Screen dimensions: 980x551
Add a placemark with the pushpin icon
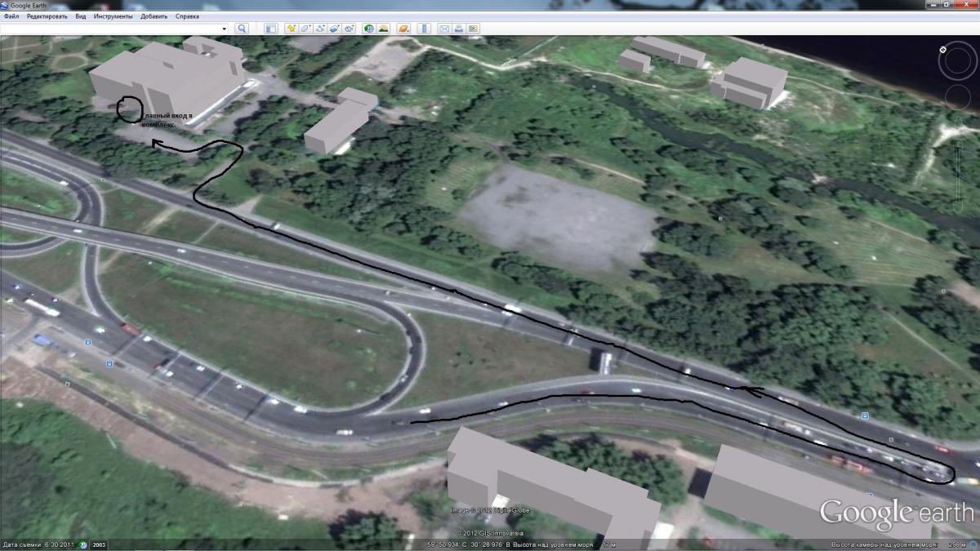coord(292,29)
